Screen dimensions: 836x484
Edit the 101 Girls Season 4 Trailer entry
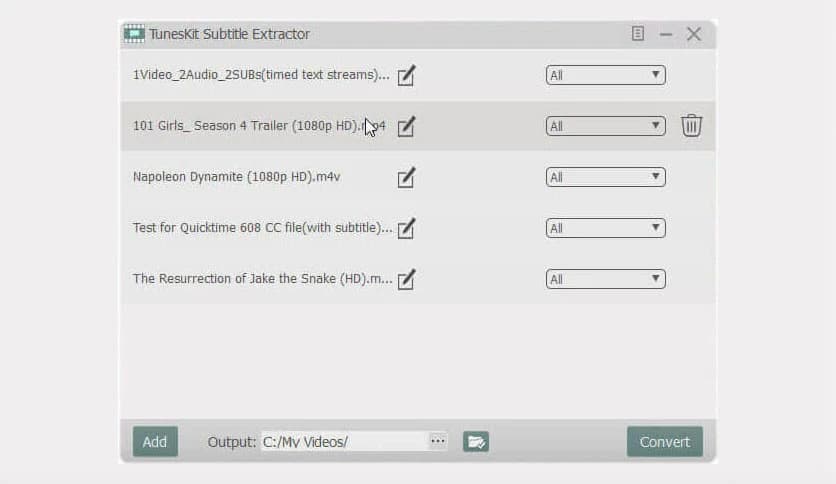click(x=406, y=126)
